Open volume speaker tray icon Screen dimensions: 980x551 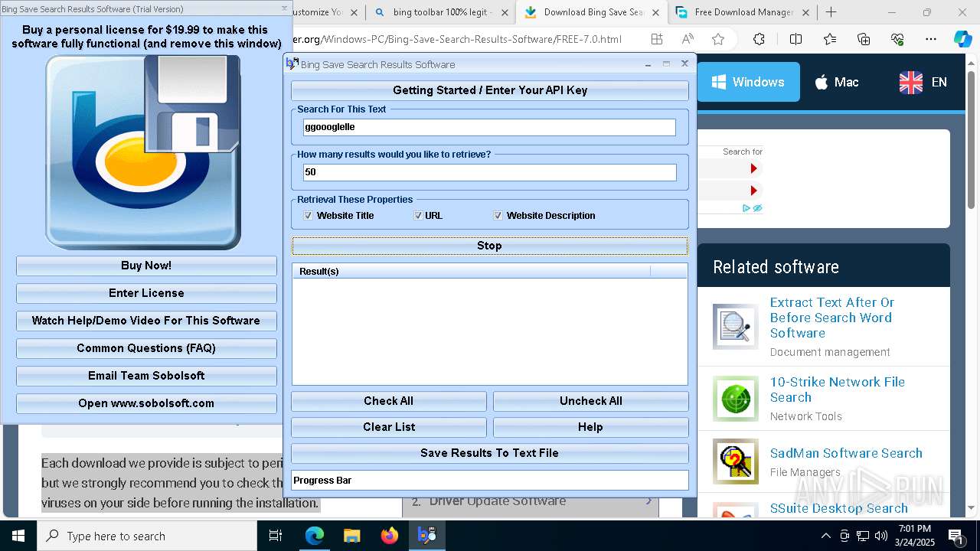click(880, 536)
